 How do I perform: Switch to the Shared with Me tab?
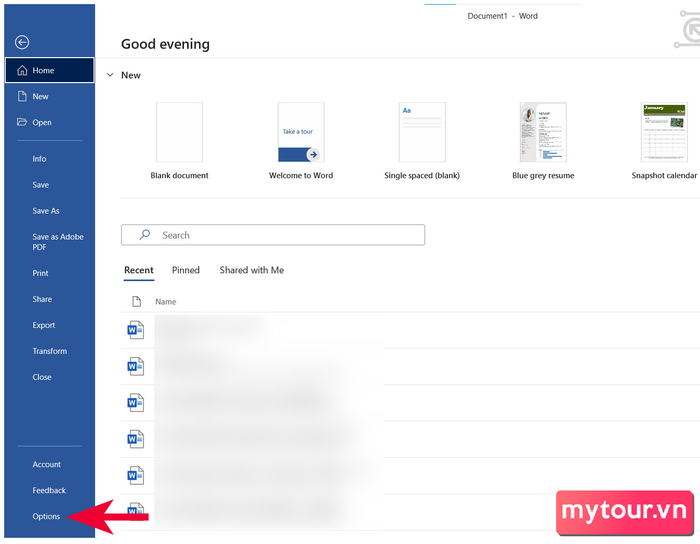(x=252, y=270)
